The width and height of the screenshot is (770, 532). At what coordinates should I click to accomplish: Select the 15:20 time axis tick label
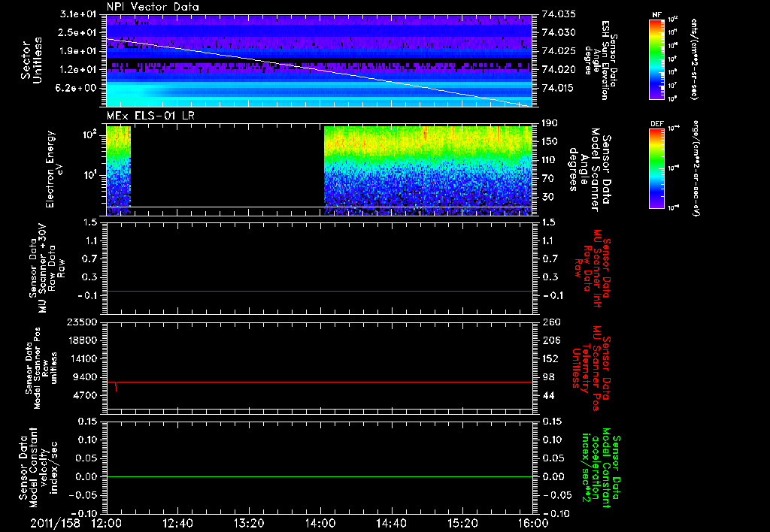pyautogui.click(x=462, y=524)
